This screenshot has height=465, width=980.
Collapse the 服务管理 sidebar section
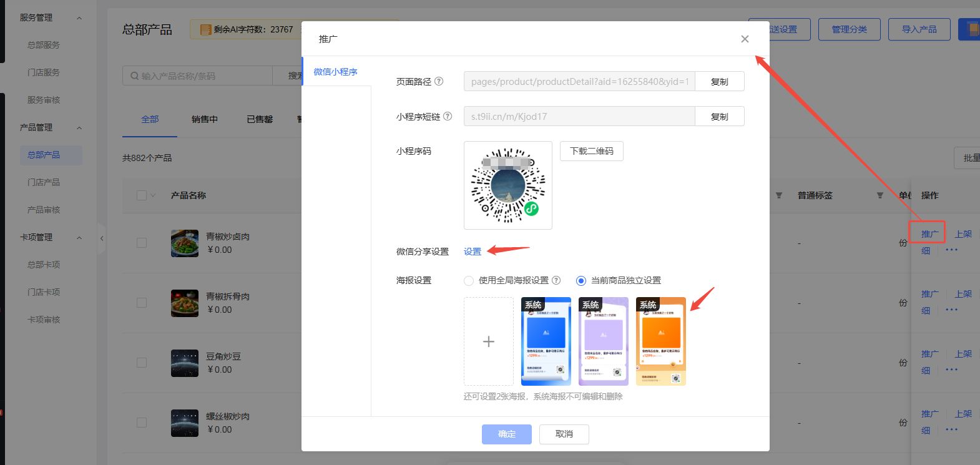[79, 18]
